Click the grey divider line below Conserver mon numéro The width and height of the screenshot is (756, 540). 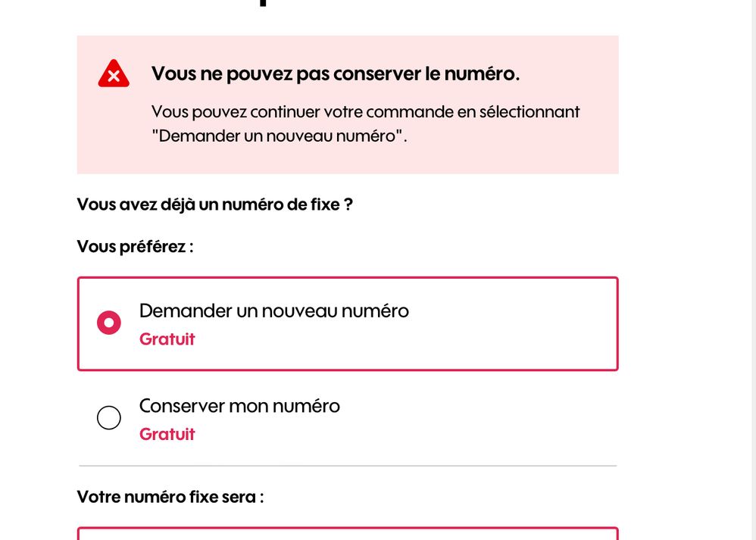tap(348, 466)
